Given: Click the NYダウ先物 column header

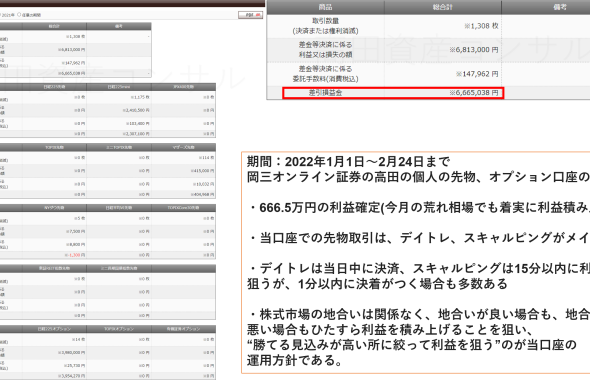Looking at the screenshot, I should click(x=54, y=208).
